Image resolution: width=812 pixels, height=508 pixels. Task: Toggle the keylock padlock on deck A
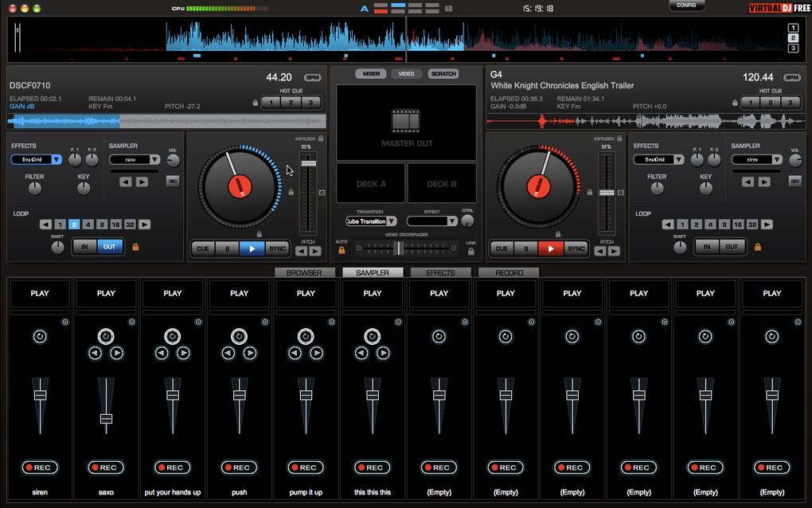(x=321, y=139)
